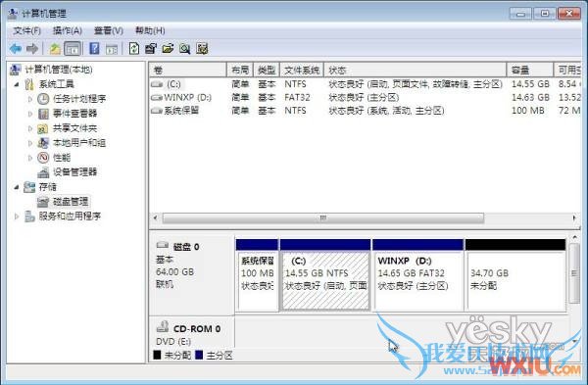Click the Forward arrow toolbar icon

click(x=32, y=49)
